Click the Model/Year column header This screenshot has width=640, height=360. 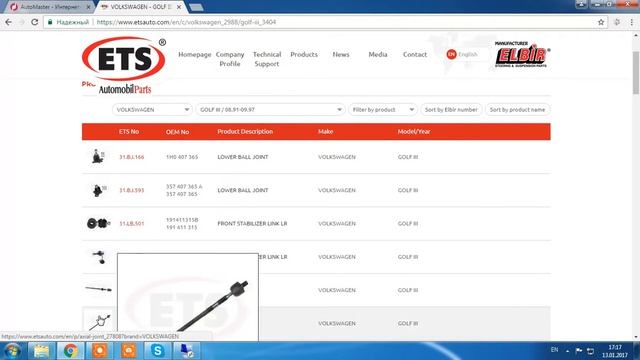pos(414,131)
